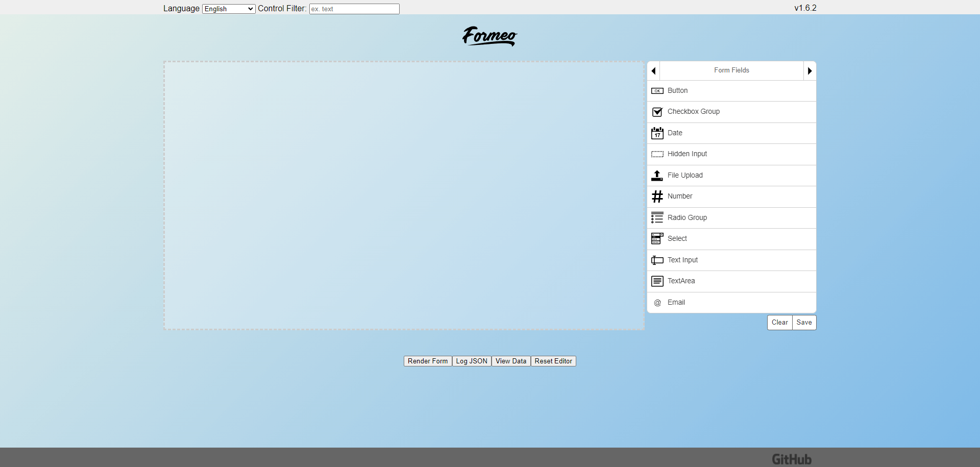Add the Email at-sign icon

click(x=657, y=303)
